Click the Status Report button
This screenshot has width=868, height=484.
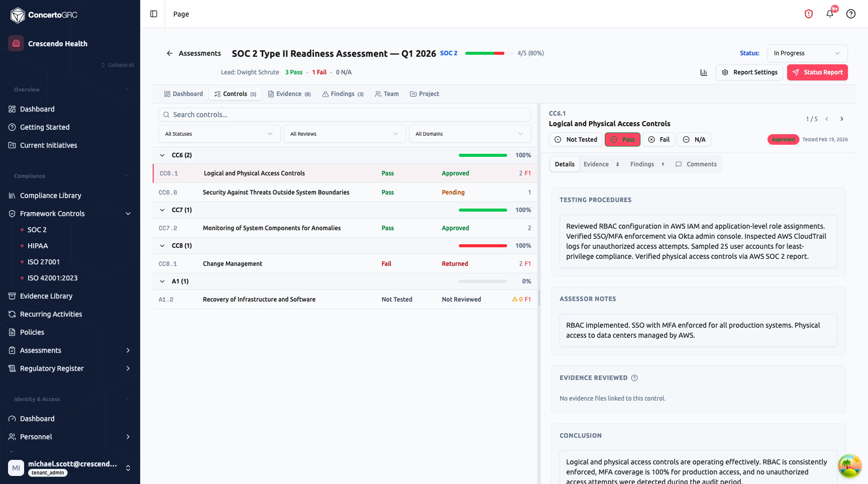pos(817,72)
